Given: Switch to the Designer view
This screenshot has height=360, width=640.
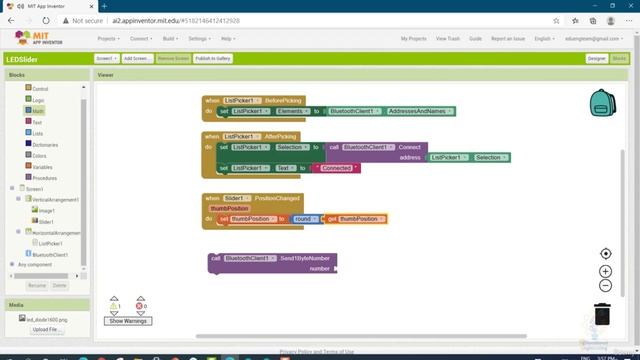Looking at the screenshot, I should (x=596, y=58).
